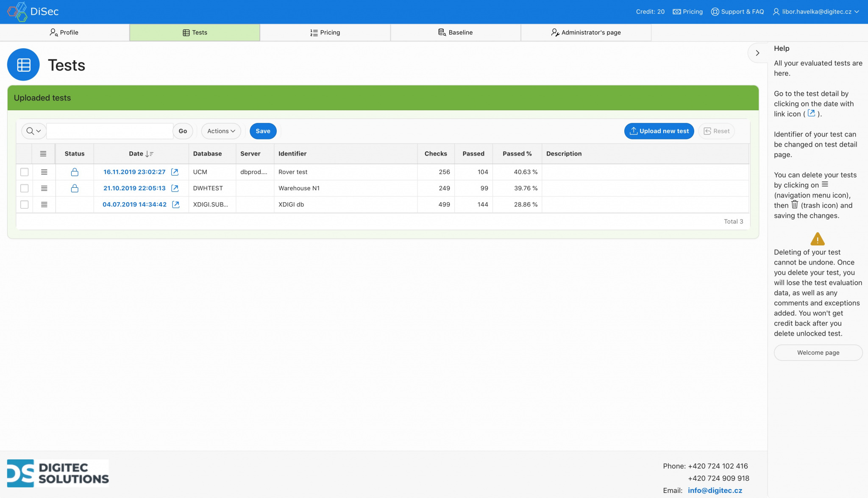
Task: Open row menu for XDIGI db test
Action: pos(44,205)
